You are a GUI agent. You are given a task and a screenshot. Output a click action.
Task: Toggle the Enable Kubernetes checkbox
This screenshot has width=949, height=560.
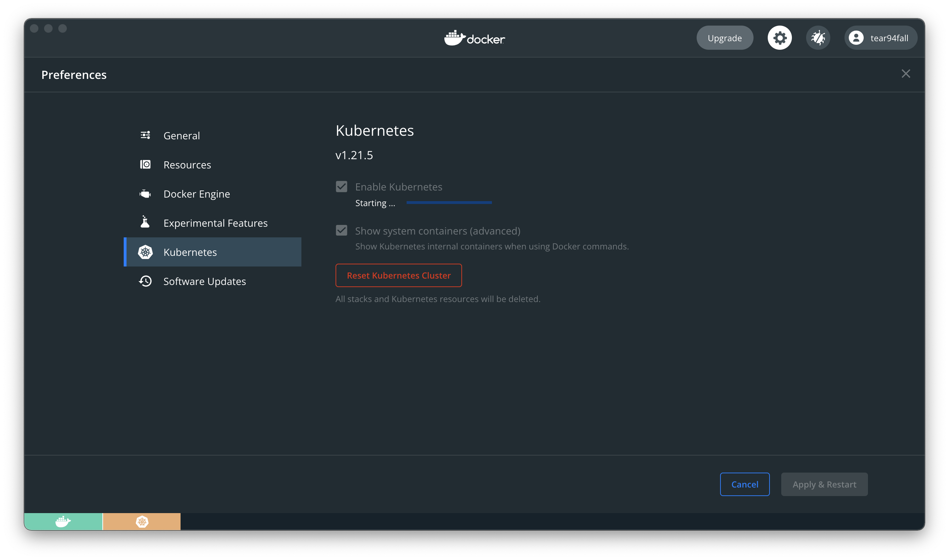(342, 187)
